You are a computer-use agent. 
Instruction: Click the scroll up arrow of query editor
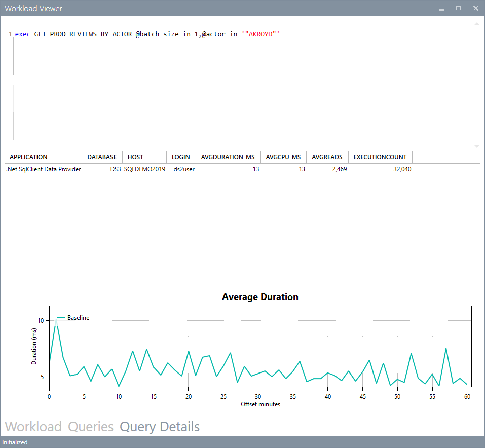click(x=477, y=24)
